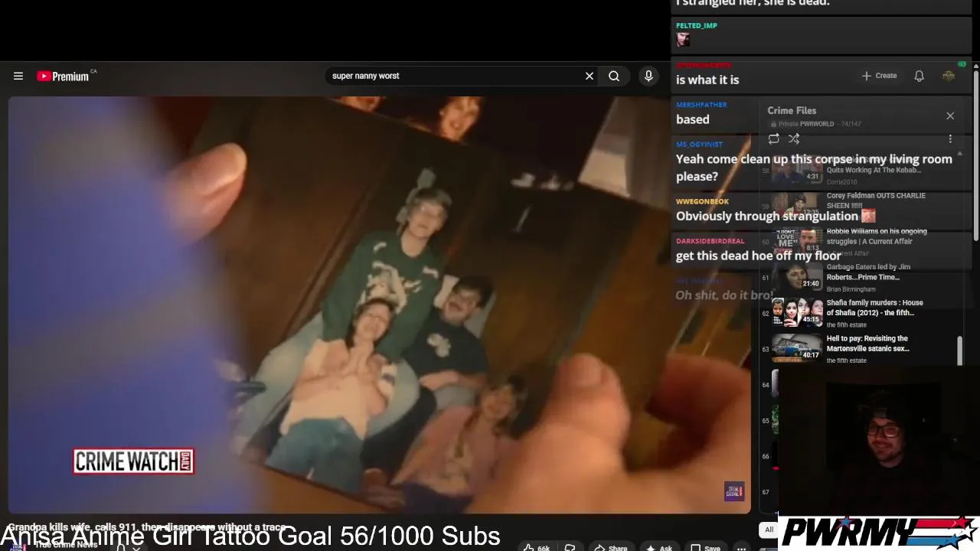The image size is (980, 551).
Task: Play 'Garbage Eaters led by Jim Roberts' video
Action: [x=868, y=272]
